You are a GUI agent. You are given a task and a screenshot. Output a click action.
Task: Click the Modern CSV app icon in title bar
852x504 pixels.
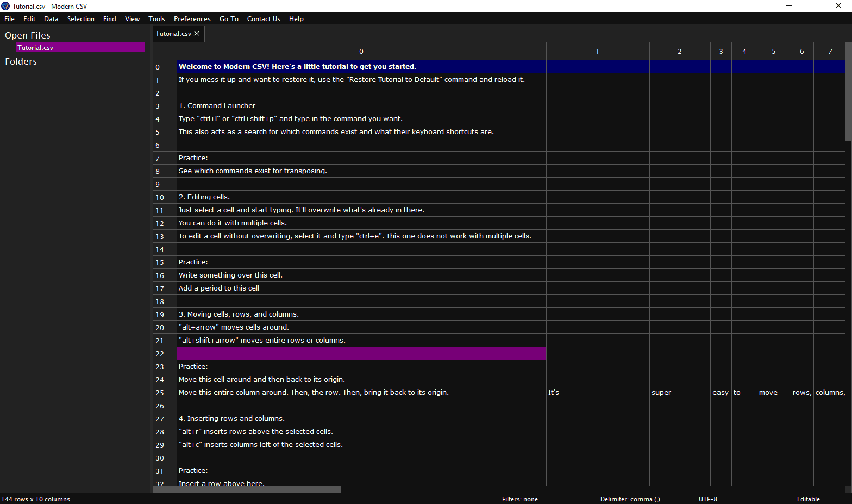point(5,6)
